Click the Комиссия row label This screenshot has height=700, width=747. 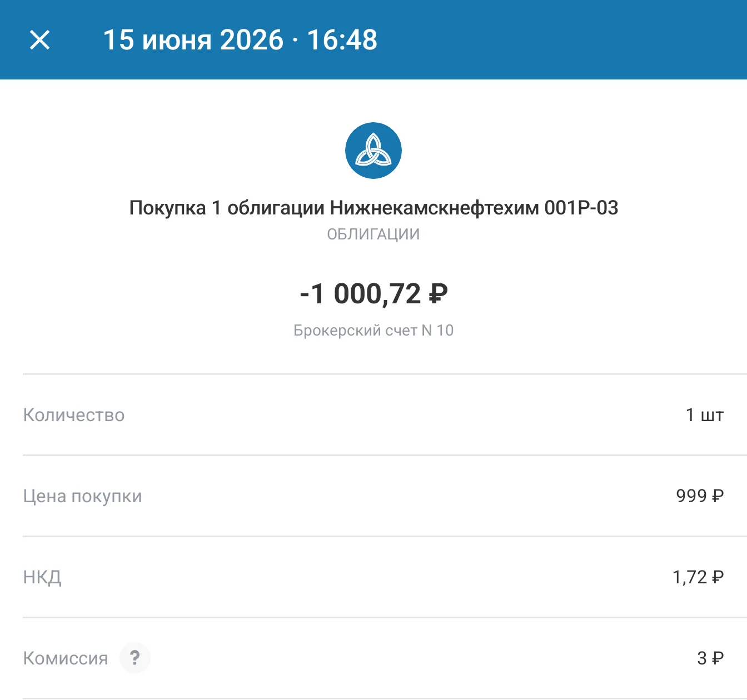point(66,658)
